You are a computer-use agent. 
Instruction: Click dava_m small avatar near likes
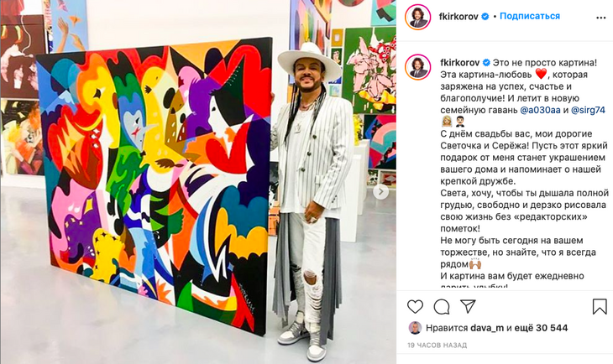click(415, 328)
